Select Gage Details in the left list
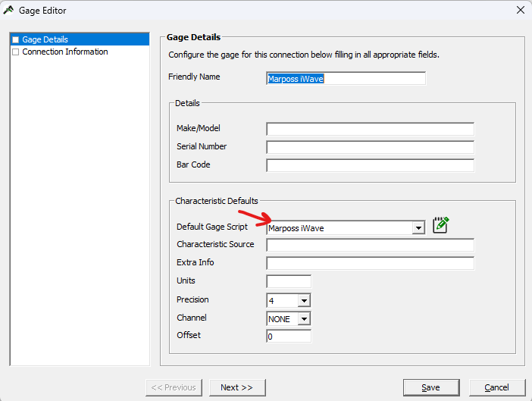 (80, 39)
